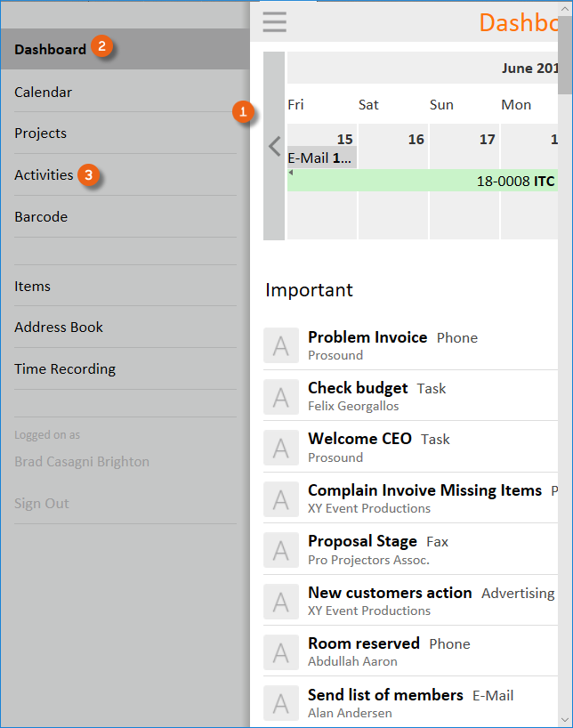Screen dimensions: 573x728
Task: Open the Dashboard menu item
Action: tap(51, 50)
